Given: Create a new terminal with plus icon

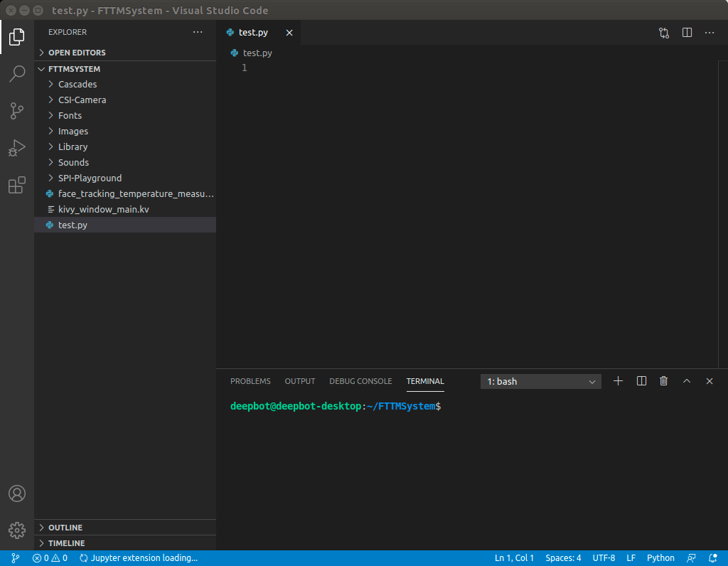Looking at the screenshot, I should click(618, 381).
